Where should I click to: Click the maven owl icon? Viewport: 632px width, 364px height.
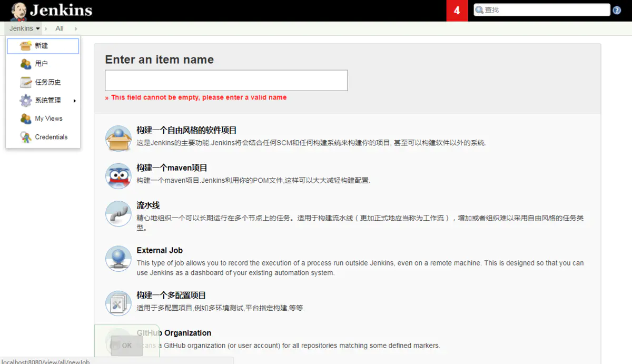click(x=118, y=176)
